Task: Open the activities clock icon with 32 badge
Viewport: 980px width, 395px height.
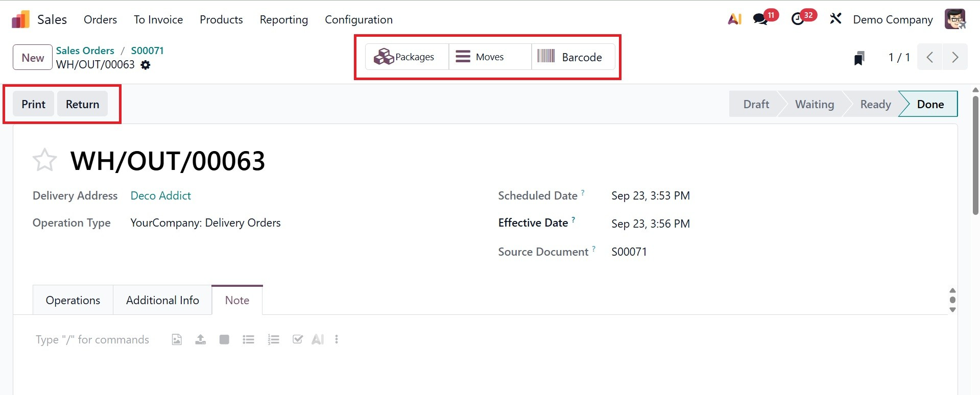Action: click(x=798, y=19)
